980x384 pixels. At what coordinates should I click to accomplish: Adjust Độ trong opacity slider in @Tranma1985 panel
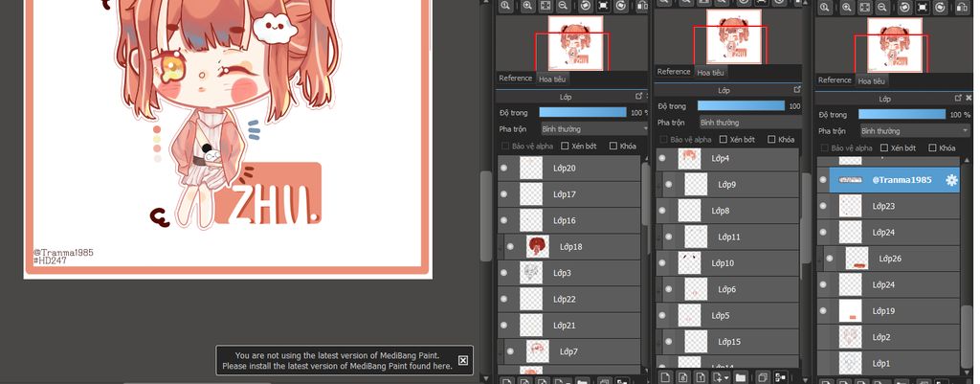point(902,115)
